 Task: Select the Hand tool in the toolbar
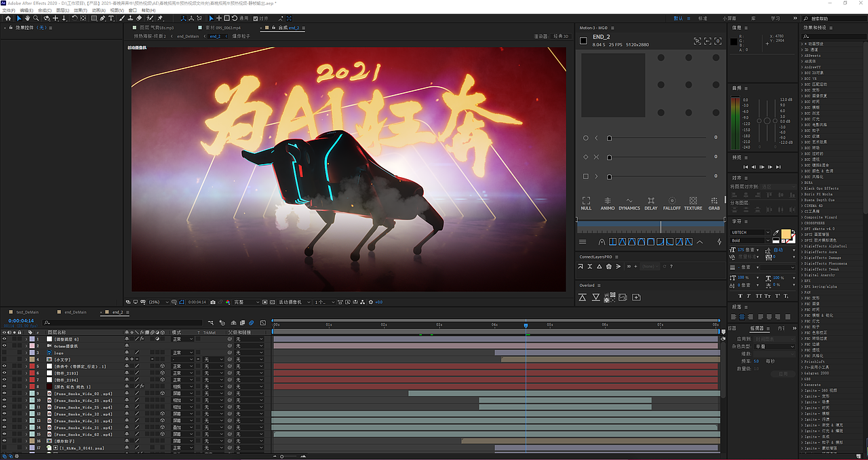tap(27, 18)
